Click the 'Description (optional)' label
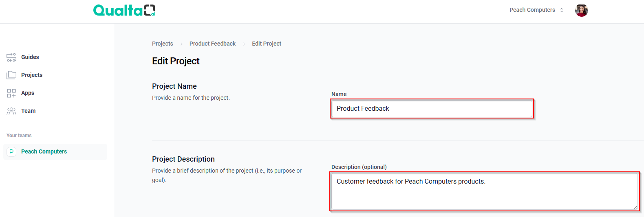The image size is (644, 217). 359,167
